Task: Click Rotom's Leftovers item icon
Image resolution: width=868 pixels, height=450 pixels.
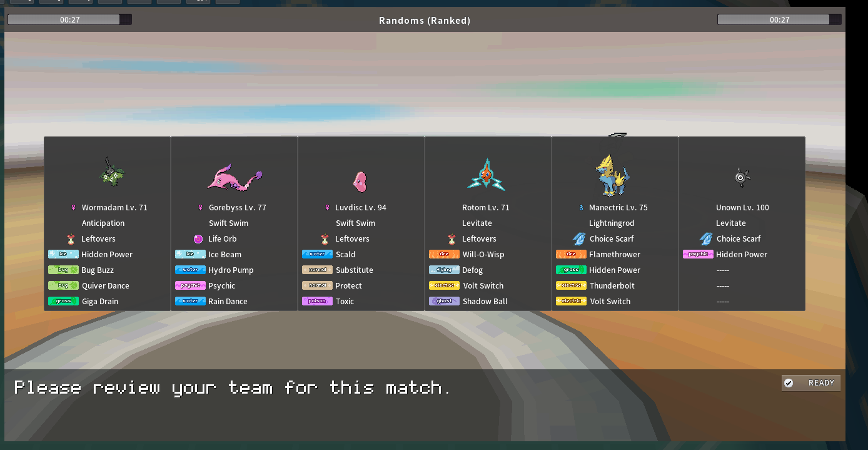Action: (x=452, y=238)
